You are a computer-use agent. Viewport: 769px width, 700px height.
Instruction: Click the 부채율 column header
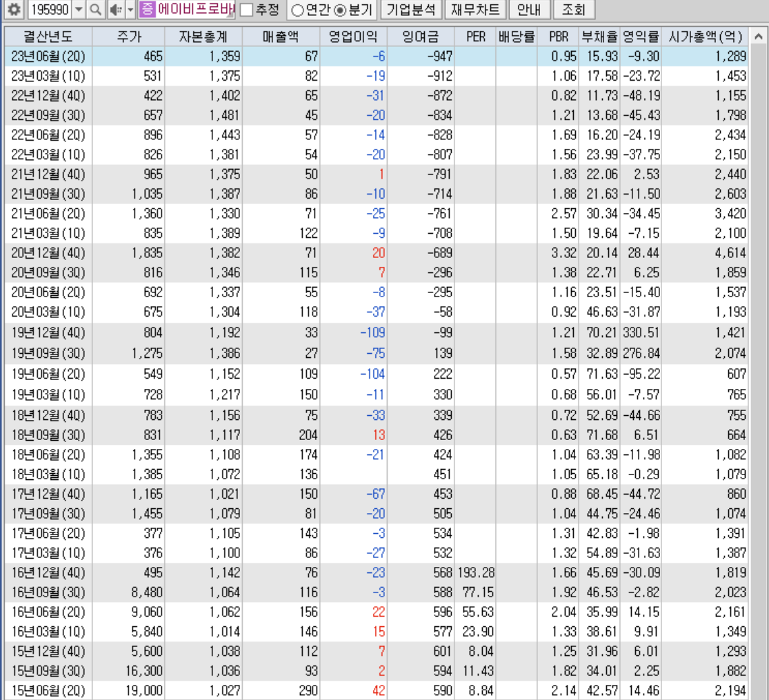coord(599,37)
